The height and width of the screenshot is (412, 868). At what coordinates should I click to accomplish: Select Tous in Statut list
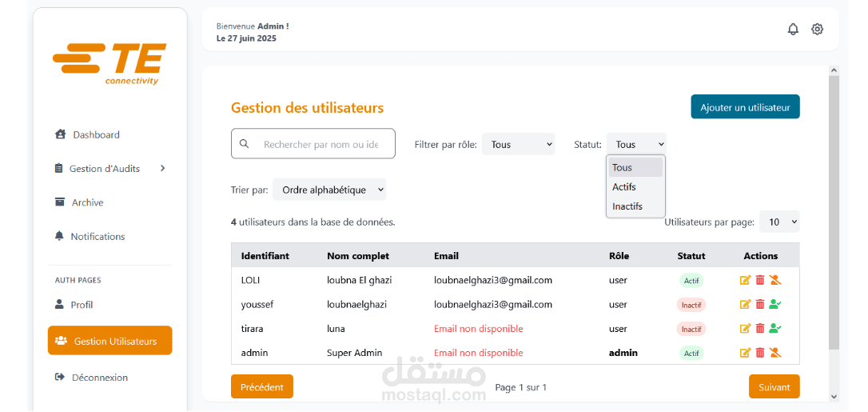(x=635, y=167)
